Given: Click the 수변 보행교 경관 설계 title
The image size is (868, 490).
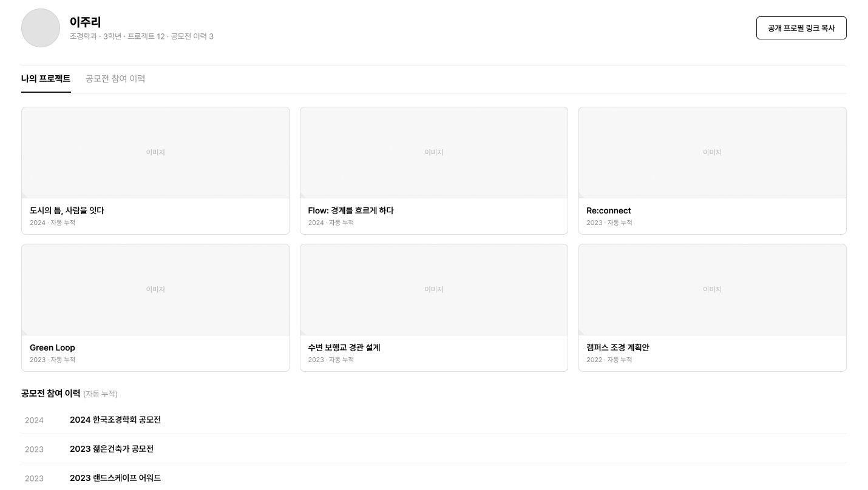Looking at the screenshot, I should [x=344, y=347].
